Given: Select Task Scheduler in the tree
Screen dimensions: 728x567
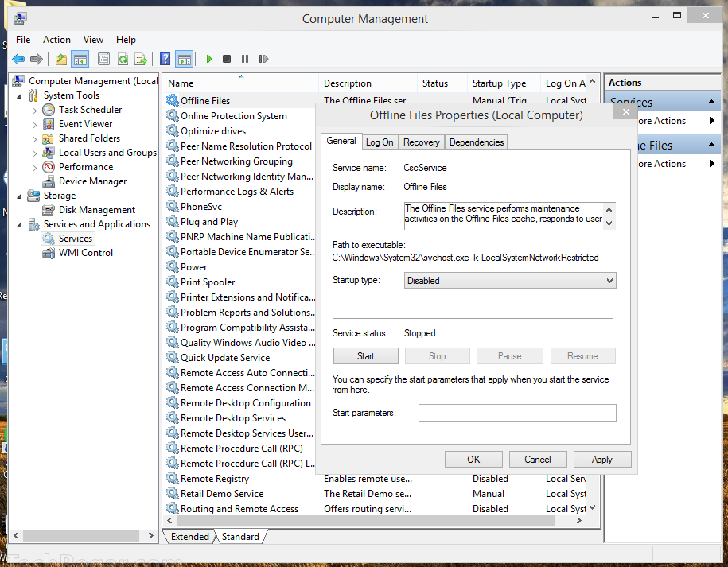Looking at the screenshot, I should [x=90, y=110].
